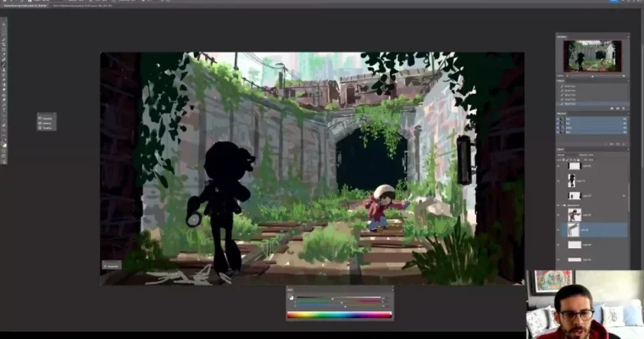The height and width of the screenshot is (339, 644).
Task: Select the Red channel row
Action: [x=592, y=123]
